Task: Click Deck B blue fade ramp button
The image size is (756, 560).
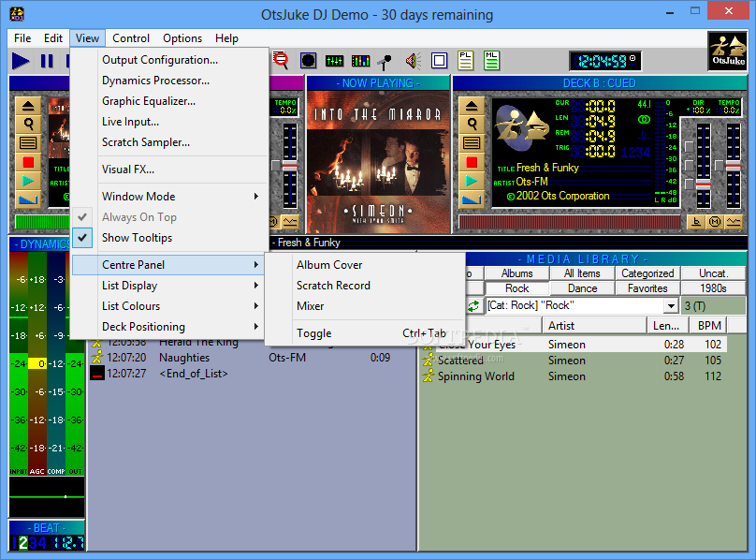Action: [472, 199]
